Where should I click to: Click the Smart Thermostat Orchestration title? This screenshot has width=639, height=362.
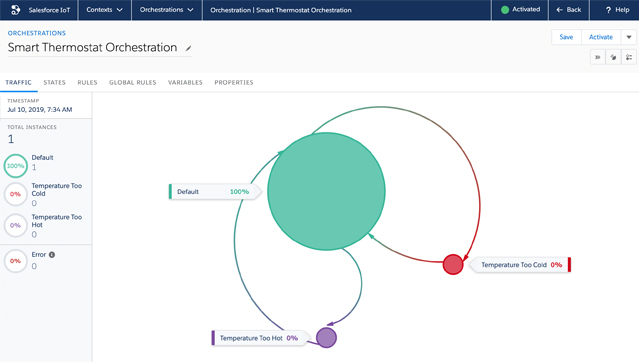pyautogui.click(x=93, y=47)
